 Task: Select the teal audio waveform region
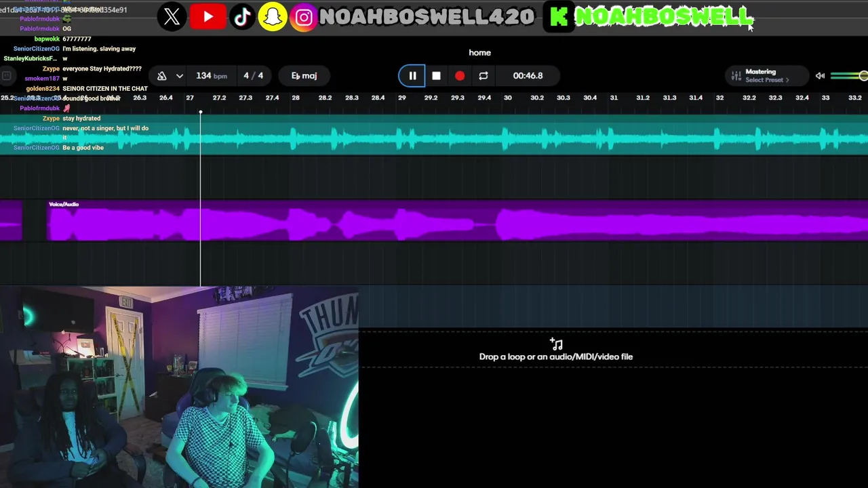pos(434,134)
